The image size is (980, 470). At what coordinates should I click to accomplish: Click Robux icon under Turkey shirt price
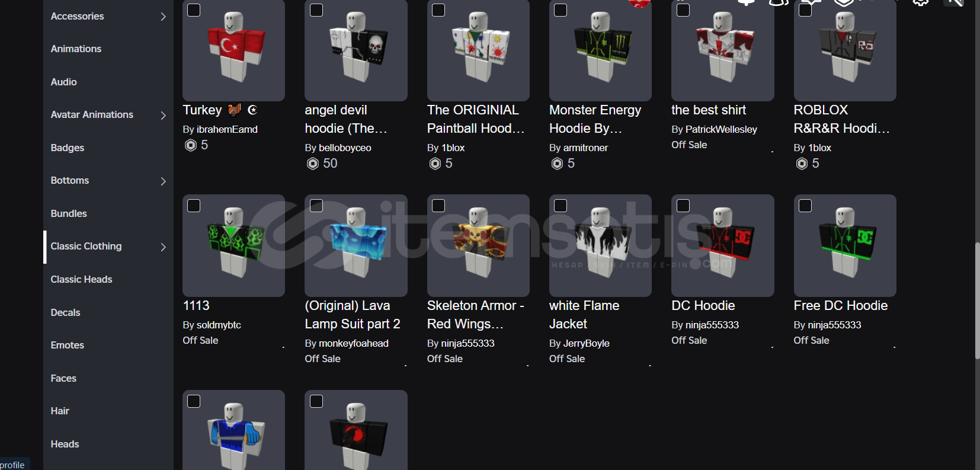coord(191,145)
